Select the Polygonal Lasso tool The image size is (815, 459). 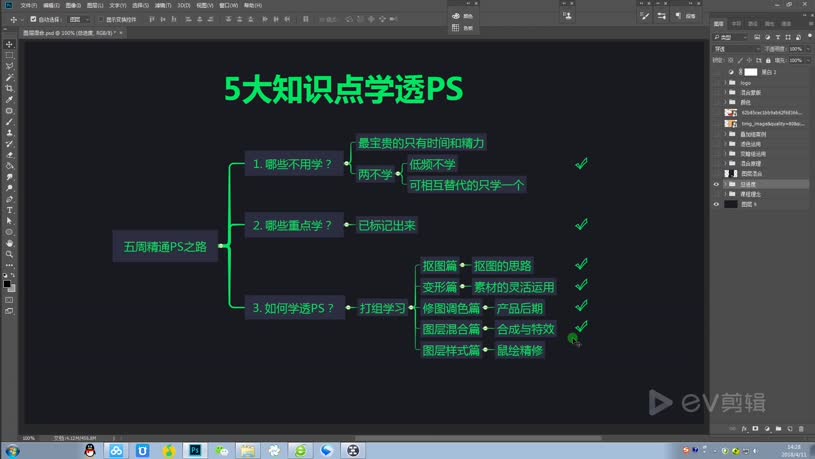tap(9, 66)
